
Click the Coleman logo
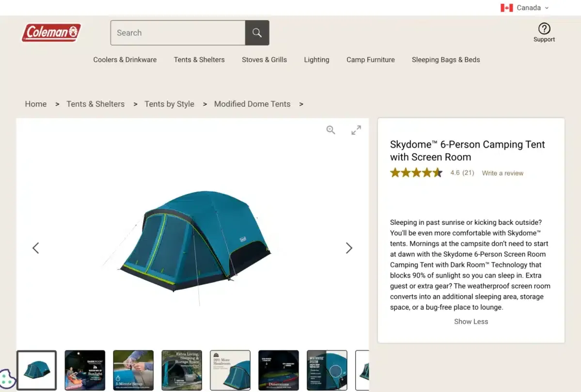[x=51, y=32]
